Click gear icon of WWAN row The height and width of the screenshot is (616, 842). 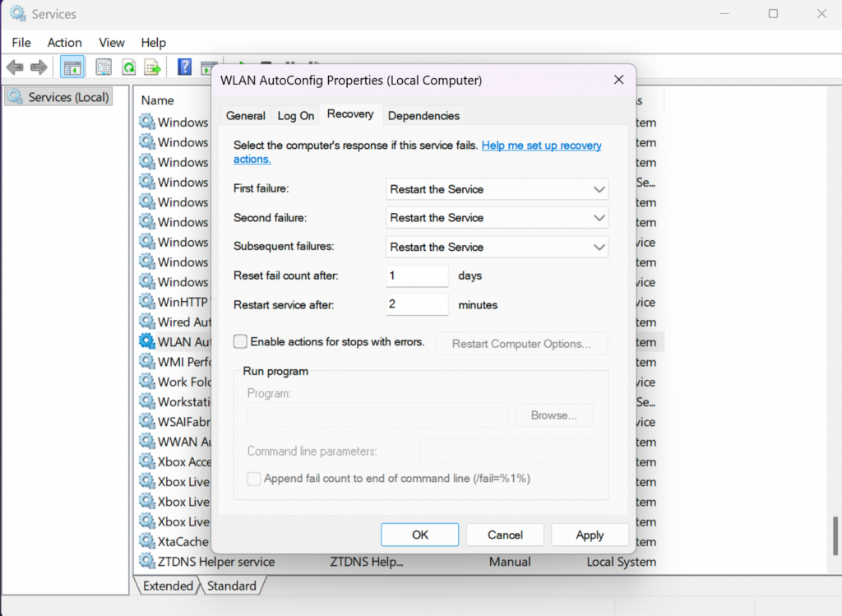(146, 441)
